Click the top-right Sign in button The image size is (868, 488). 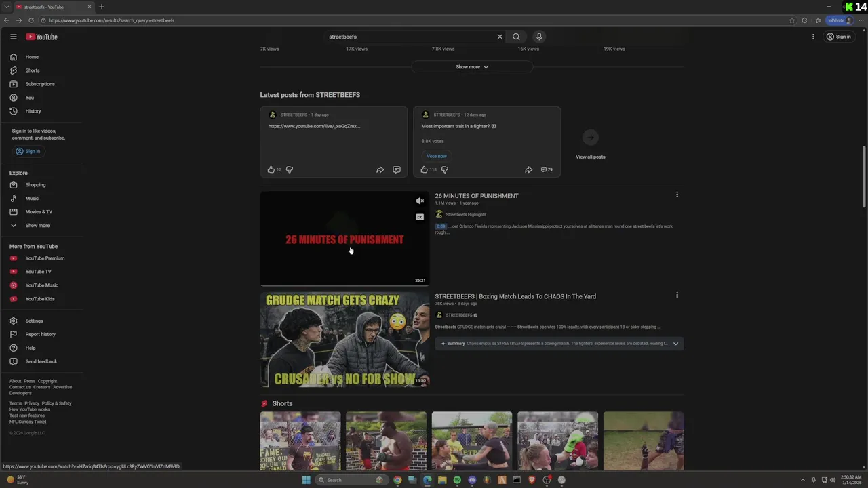[x=839, y=37]
